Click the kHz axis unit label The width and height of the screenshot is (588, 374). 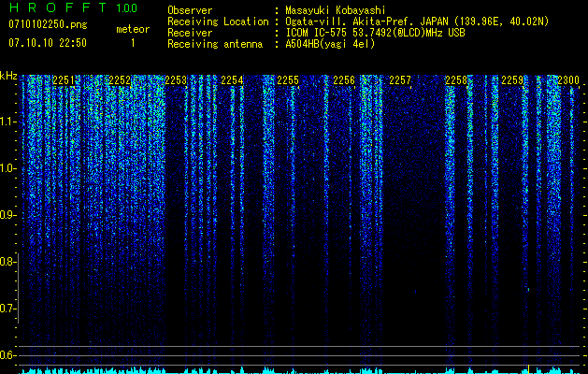(8, 76)
